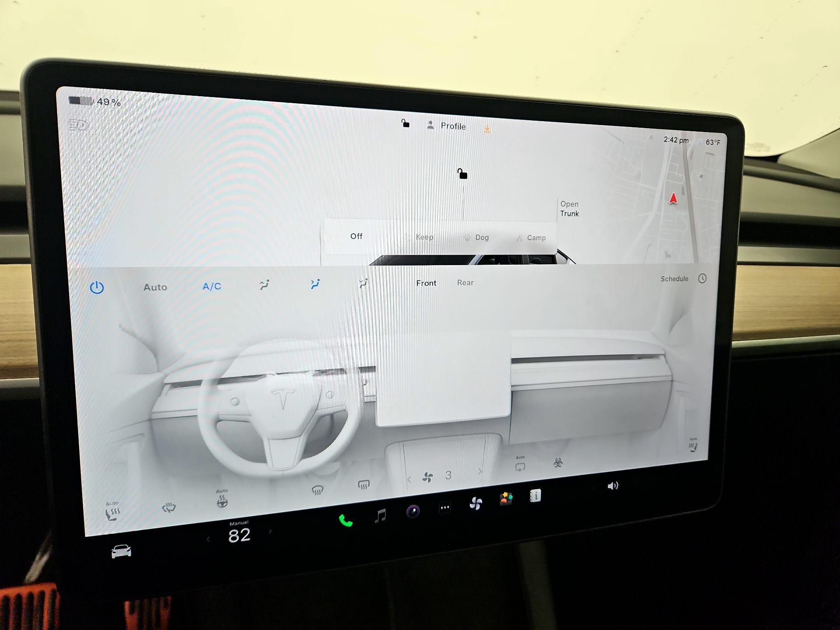
Task: Open the Toybox app icon
Action: [x=506, y=498]
